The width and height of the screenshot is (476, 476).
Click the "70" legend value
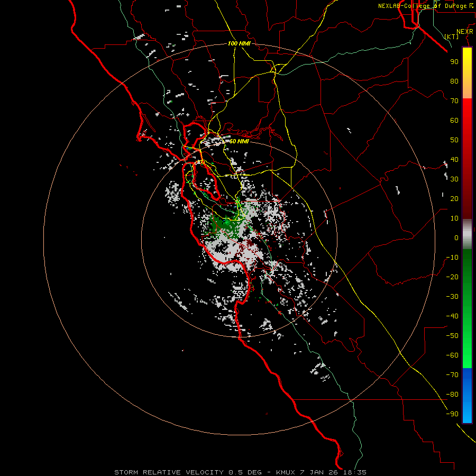coord(454,101)
